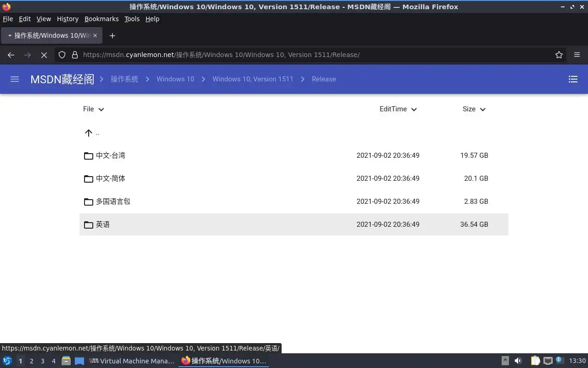The width and height of the screenshot is (588, 368).
Task: Click the 英语 row edit time
Action: click(x=388, y=224)
